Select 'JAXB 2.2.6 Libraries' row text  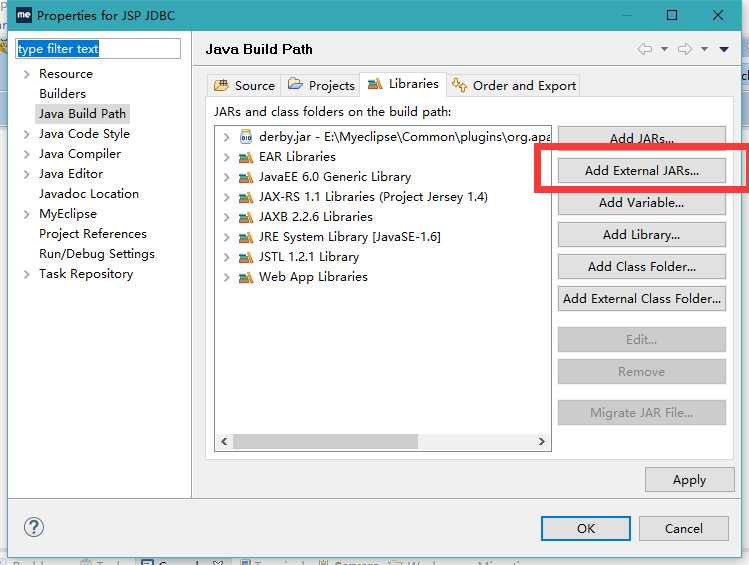(x=315, y=217)
